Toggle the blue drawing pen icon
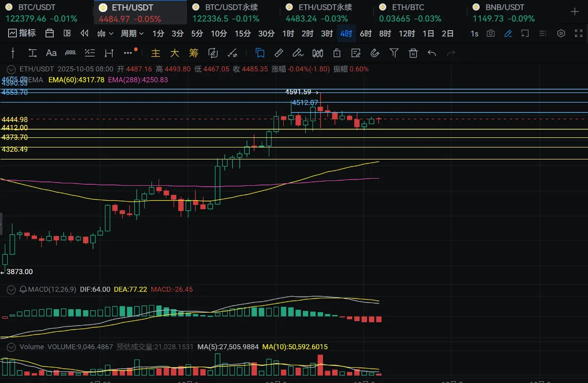 pyautogui.click(x=508, y=34)
